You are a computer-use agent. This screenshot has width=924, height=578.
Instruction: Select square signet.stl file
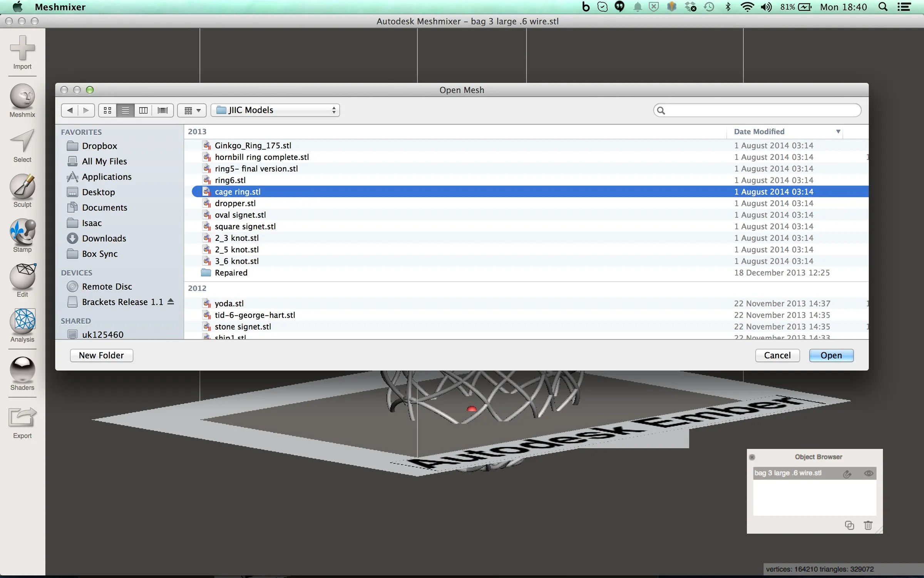526,226
